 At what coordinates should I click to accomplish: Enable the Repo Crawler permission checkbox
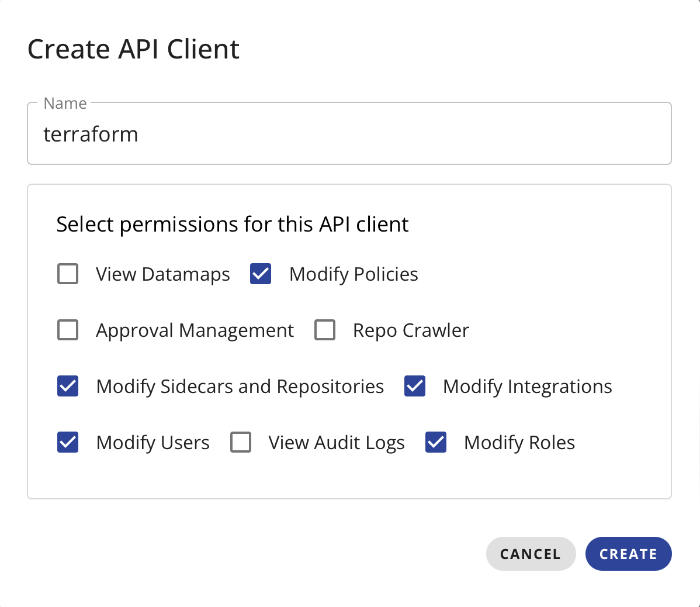tap(325, 330)
